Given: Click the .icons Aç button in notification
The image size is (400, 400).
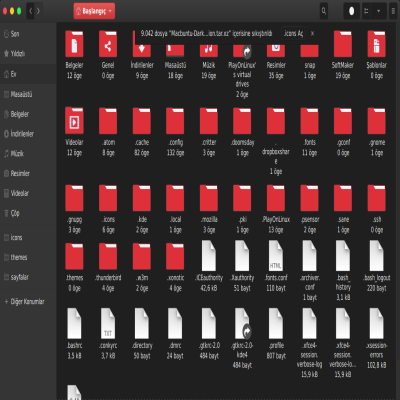Looking at the screenshot, I should click(293, 33).
